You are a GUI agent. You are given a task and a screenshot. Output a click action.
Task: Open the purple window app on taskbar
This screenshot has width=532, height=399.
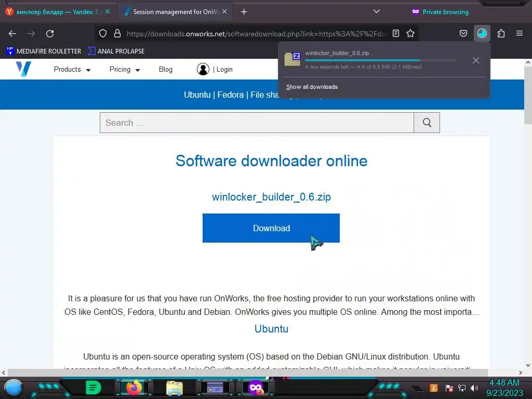tap(215, 388)
